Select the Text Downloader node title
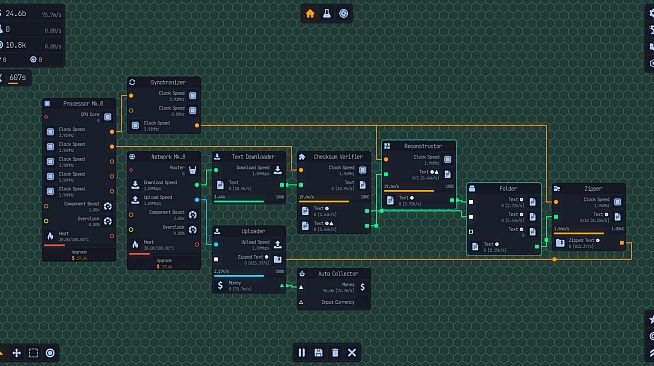The width and height of the screenshot is (654, 366). 253,157
